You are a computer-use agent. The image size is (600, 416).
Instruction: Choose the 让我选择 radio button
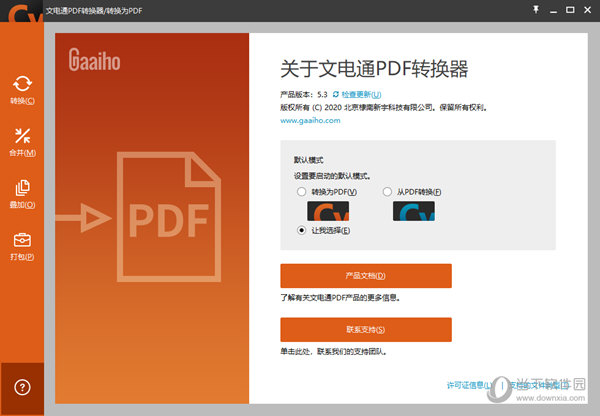302,230
